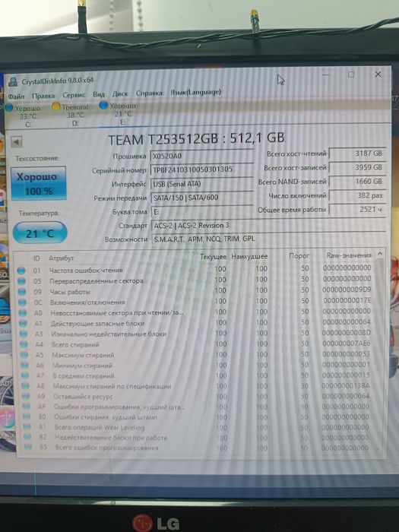Viewport: 399px width, 532px height.
Task: Click the attribute list scroll up arrow
Action: 380,253
